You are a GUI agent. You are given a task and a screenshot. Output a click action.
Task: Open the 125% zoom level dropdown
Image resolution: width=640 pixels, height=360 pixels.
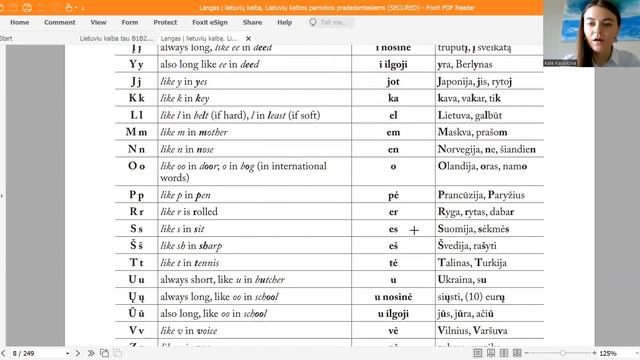[x=637, y=353]
